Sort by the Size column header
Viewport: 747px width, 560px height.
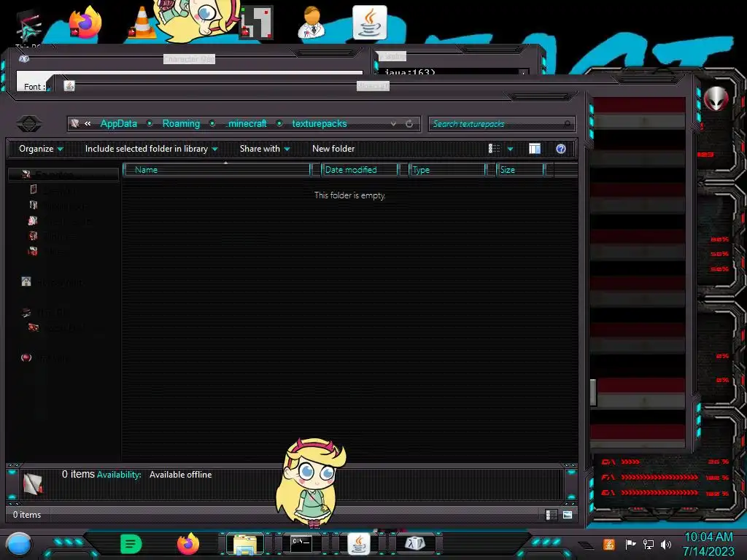520,169
